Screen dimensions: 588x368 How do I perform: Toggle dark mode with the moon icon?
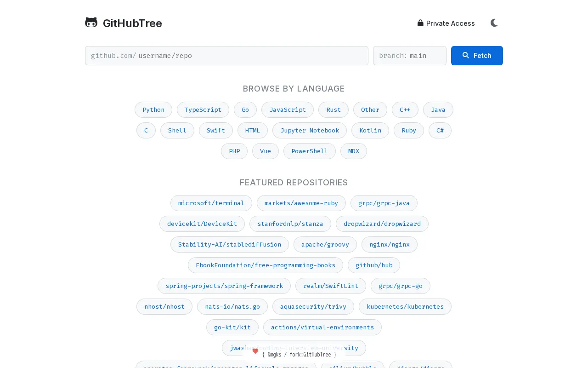click(494, 23)
